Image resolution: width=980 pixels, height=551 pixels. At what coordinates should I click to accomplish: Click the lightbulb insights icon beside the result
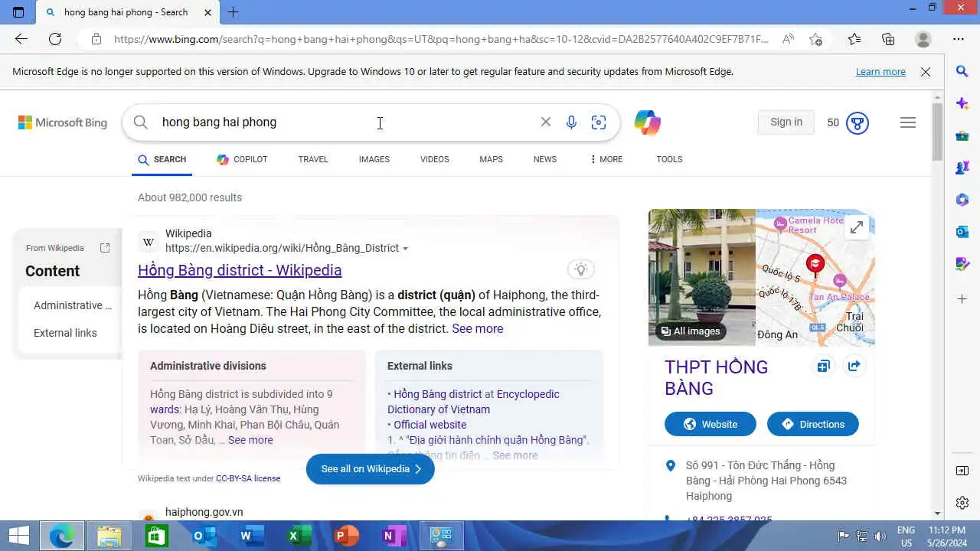pos(581,269)
